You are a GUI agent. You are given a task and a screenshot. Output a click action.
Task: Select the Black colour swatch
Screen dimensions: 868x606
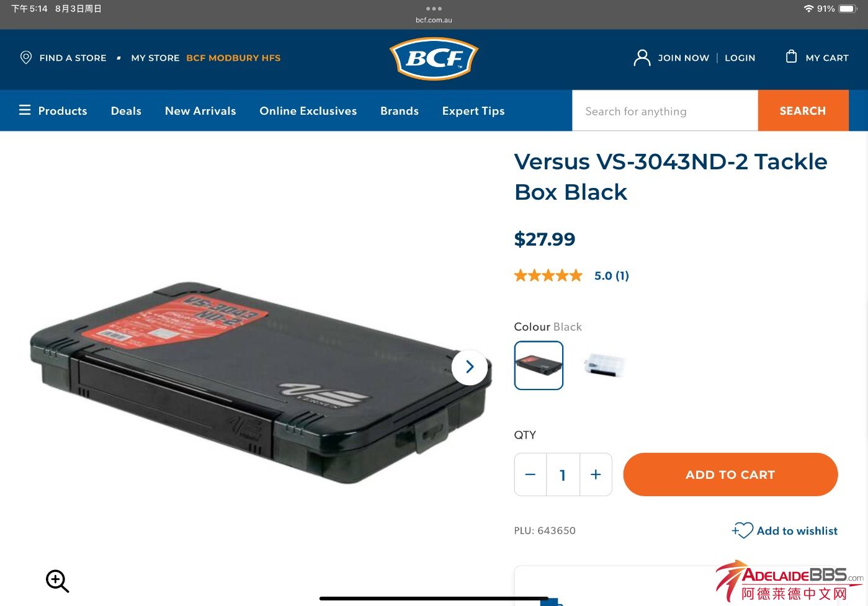(x=539, y=365)
